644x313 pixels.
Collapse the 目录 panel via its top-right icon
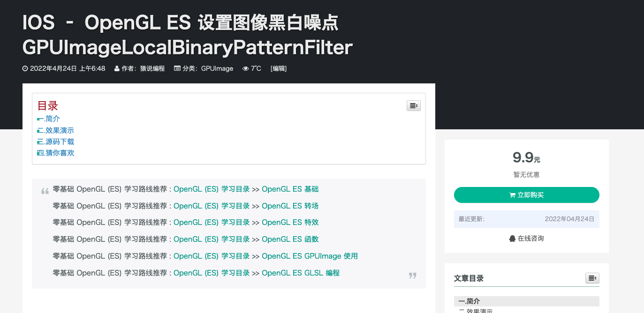413,105
